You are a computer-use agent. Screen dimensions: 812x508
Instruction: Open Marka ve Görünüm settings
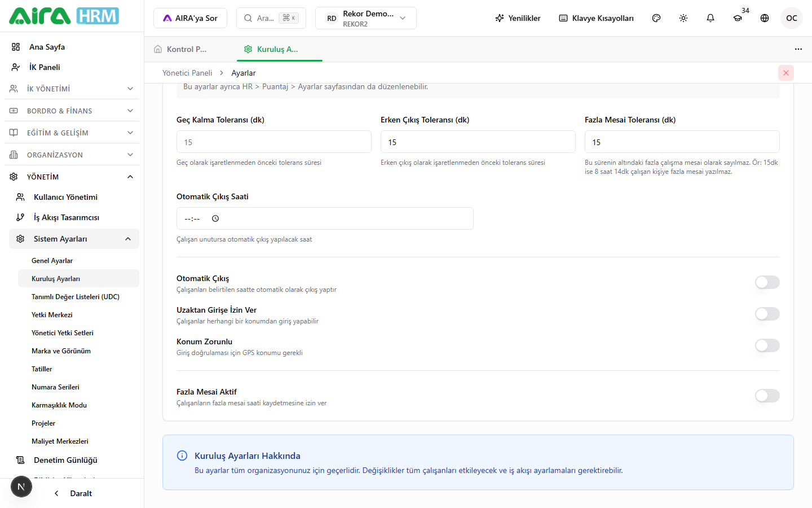pos(78,351)
